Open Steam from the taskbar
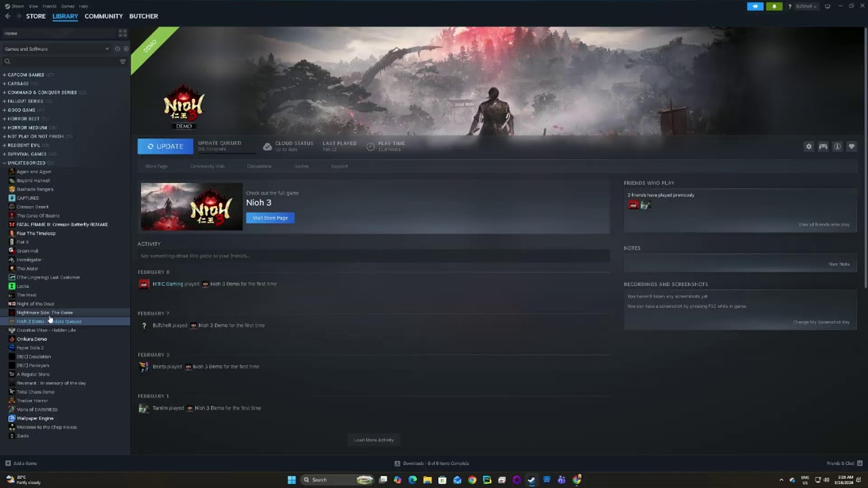This screenshot has width=868, height=488. [532, 480]
